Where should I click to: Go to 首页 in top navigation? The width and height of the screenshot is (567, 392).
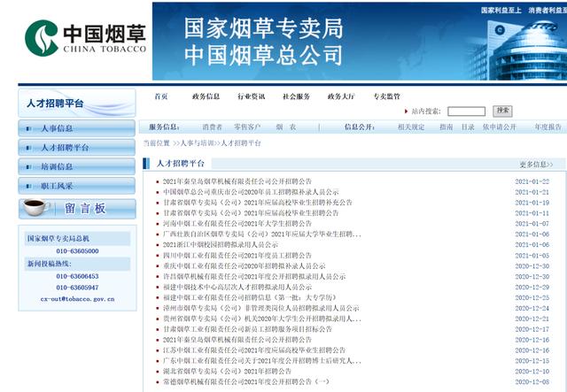[161, 96]
